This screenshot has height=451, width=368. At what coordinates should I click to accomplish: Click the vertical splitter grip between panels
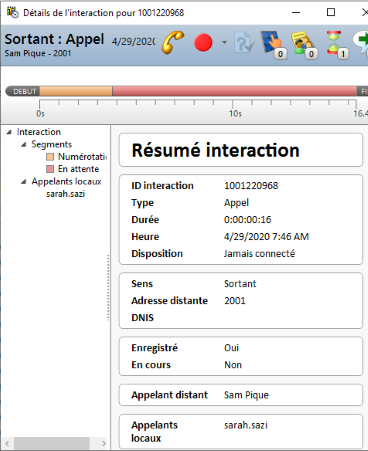(x=108, y=288)
